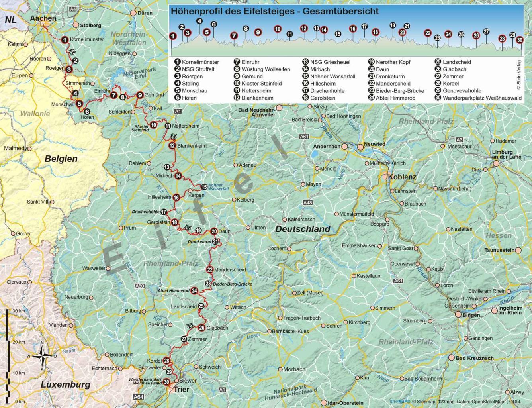Click elevation profile marker 27
This screenshot has height=408, width=532.
click(x=486, y=32)
